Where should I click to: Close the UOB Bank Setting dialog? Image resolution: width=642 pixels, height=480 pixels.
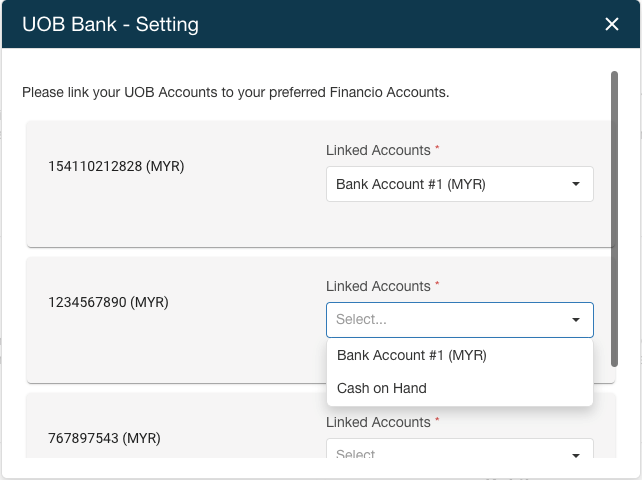click(612, 24)
